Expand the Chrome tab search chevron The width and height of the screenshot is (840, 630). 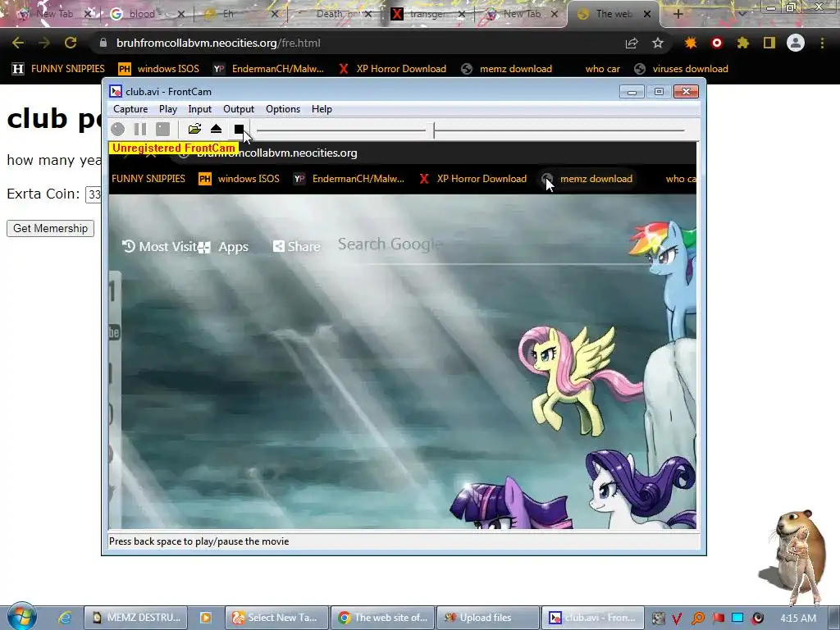[742, 14]
